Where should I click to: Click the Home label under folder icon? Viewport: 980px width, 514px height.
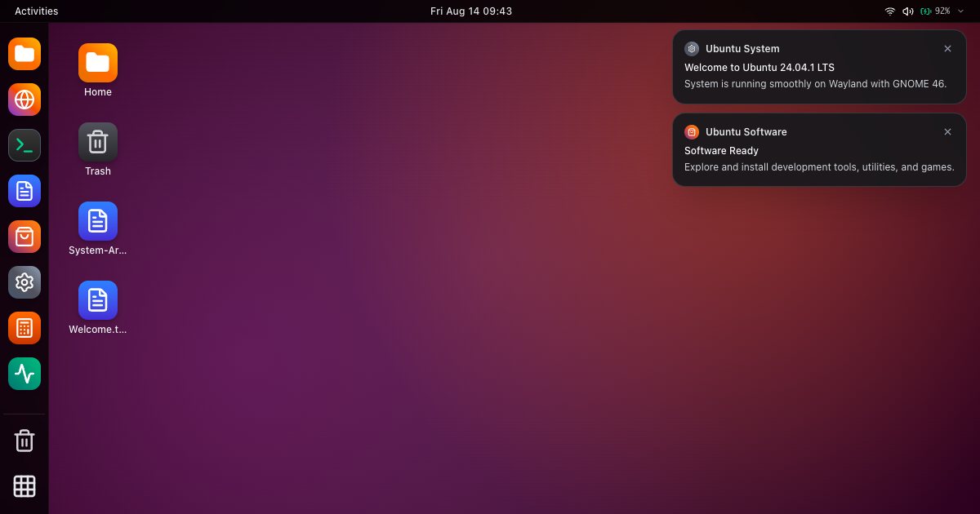[x=98, y=92]
